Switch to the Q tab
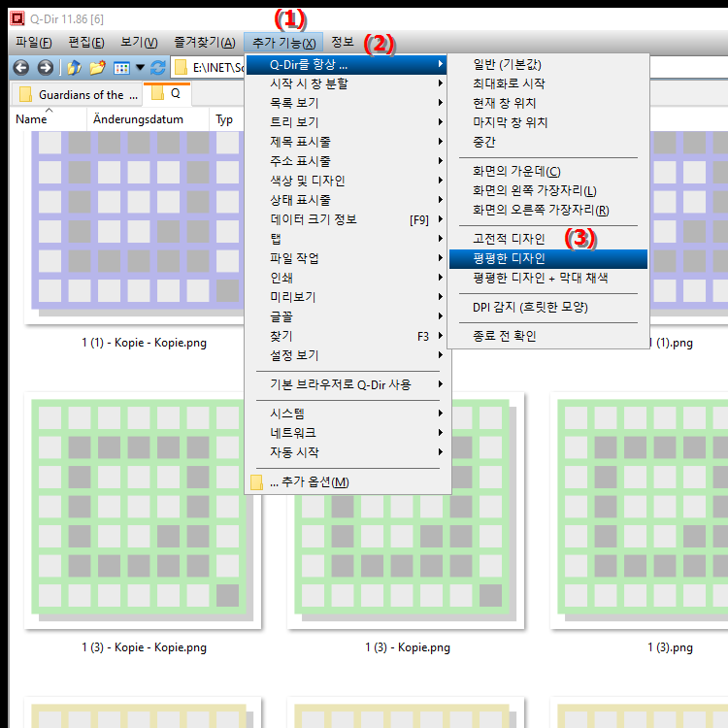 [x=167, y=93]
